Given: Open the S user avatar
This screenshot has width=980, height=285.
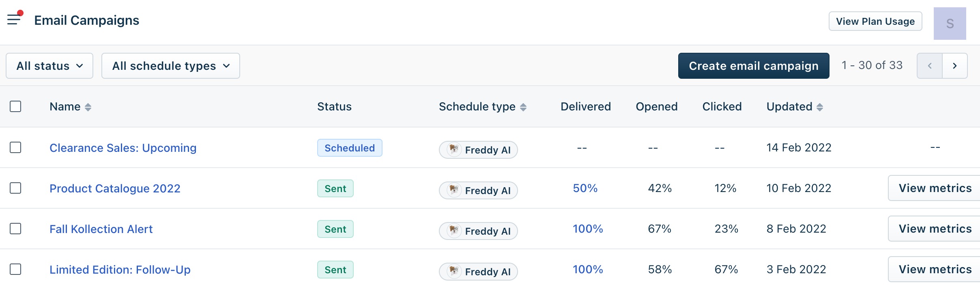Looking at the screenshot, I should [950, 24].
